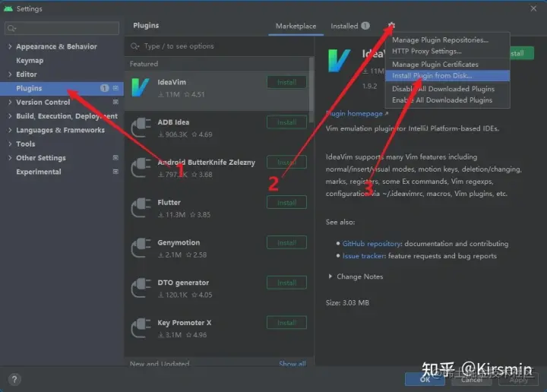
Task: Click the project-level icon next to Experimental
Action: (x=115, y=172)
